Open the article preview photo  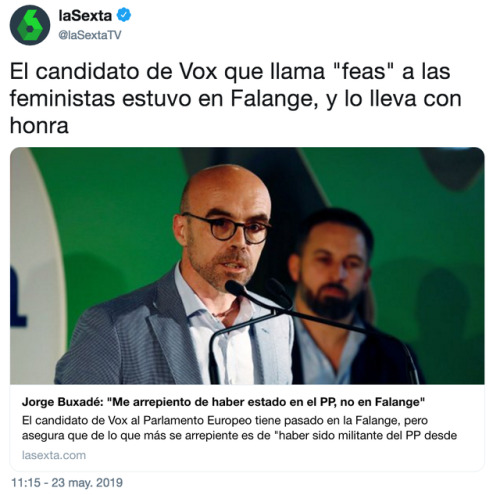tap(247, 266)
